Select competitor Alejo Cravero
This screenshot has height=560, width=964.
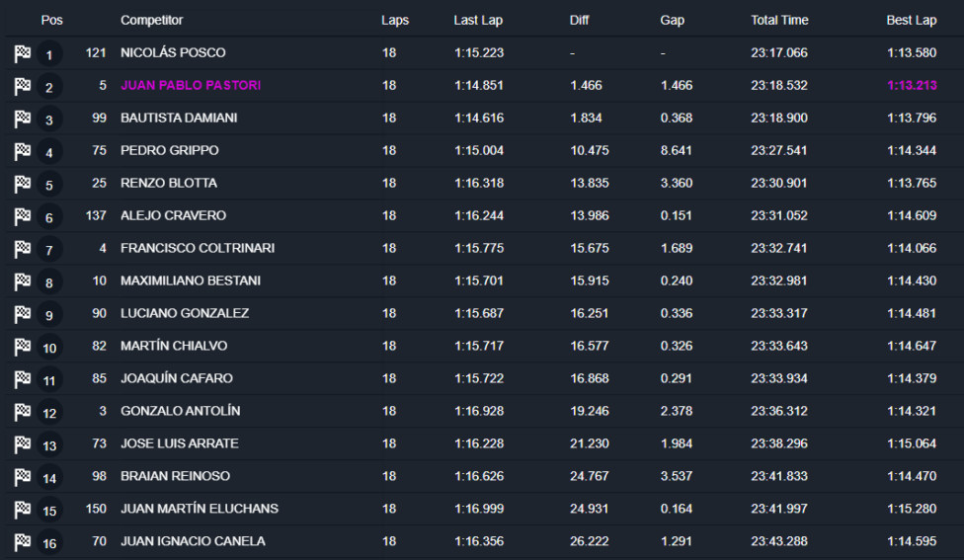click(x=173, y=216)
